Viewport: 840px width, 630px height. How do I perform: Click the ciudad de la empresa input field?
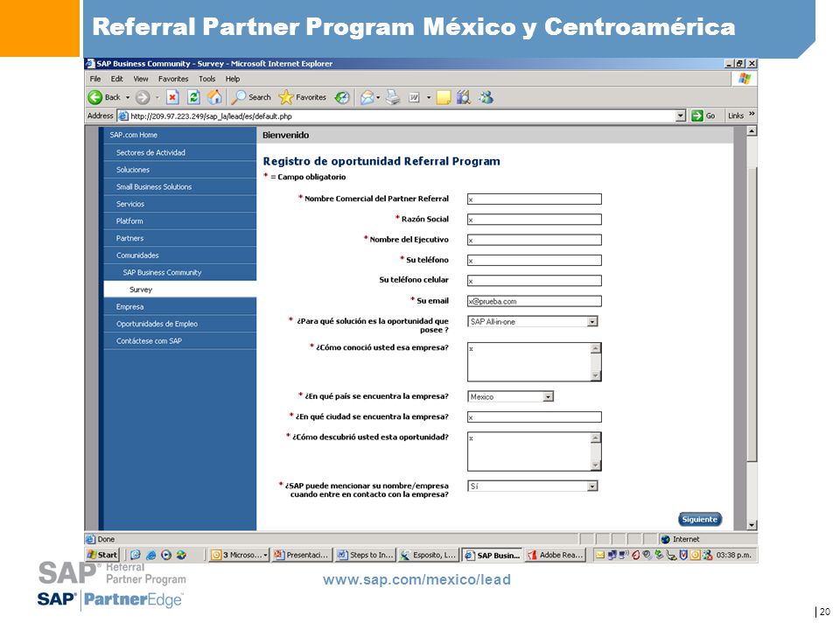[534, 417]
